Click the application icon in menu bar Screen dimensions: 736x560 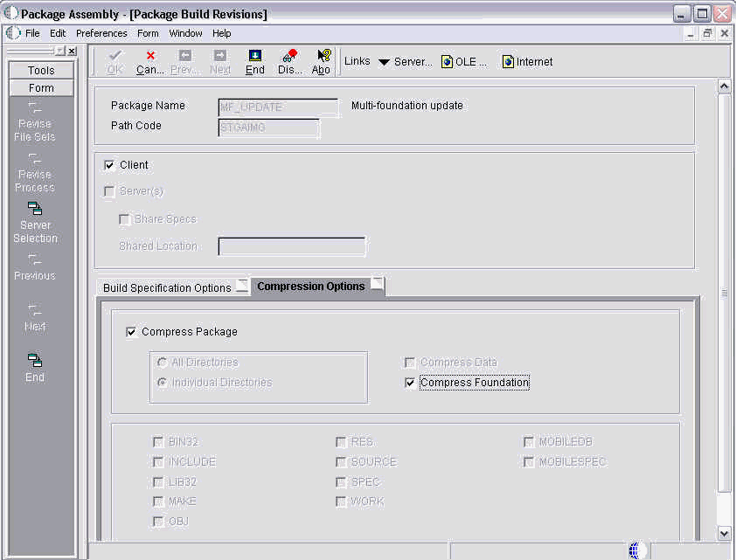12,33
